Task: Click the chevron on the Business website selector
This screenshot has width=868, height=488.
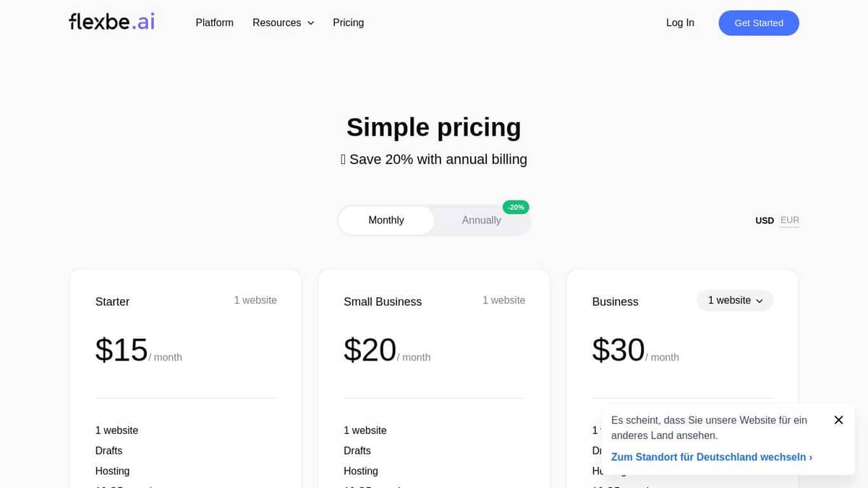Action: 759,300
